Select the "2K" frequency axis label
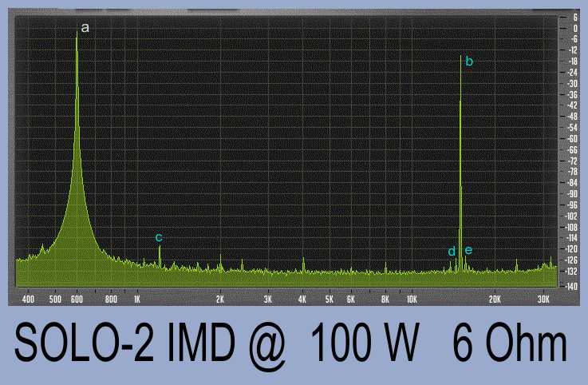 [220, 300]
